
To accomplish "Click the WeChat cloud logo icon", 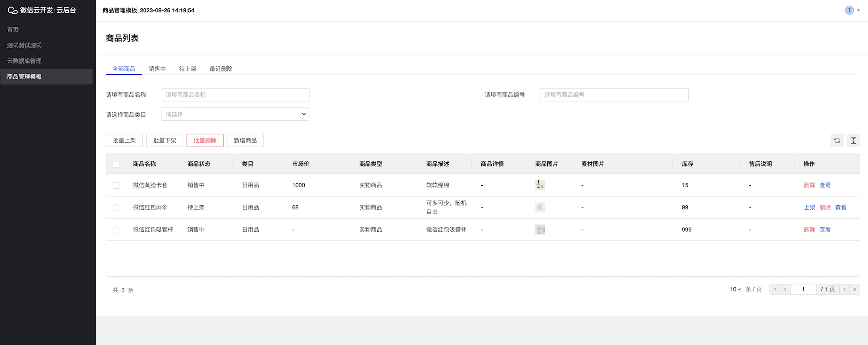I will pyautogui.click(x=13, y=10).
